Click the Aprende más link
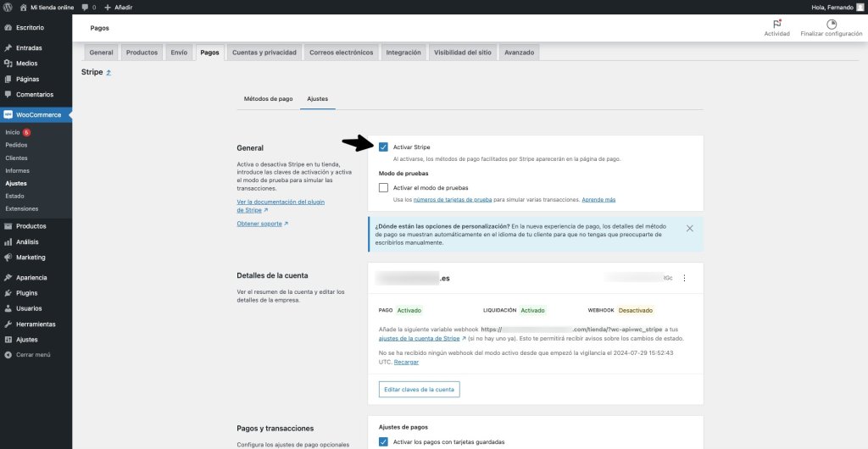 click(598, 200)
